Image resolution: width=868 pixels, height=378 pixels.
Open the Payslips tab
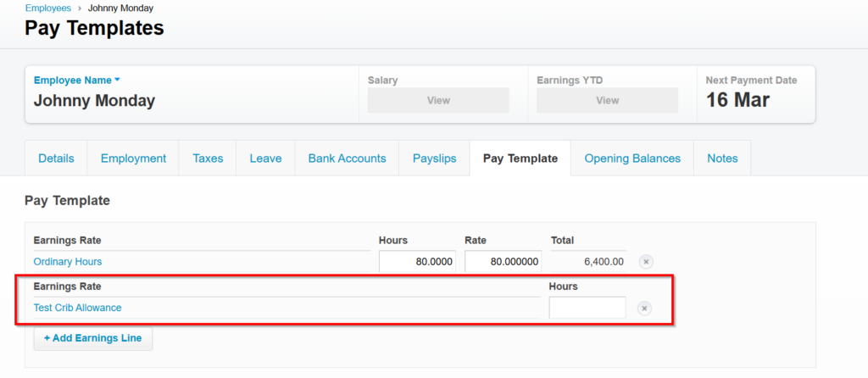click(435, 158)
